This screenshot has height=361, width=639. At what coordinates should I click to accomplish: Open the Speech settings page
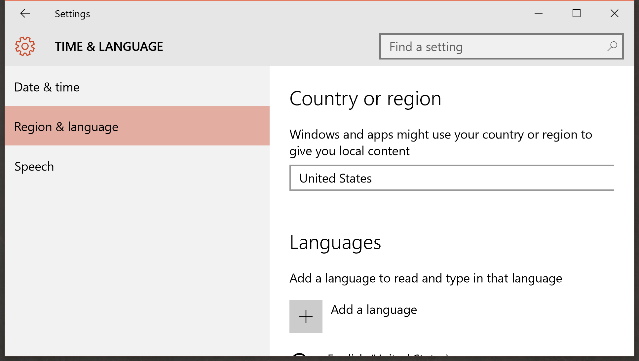pyautogui.click(x=137, y=166)
